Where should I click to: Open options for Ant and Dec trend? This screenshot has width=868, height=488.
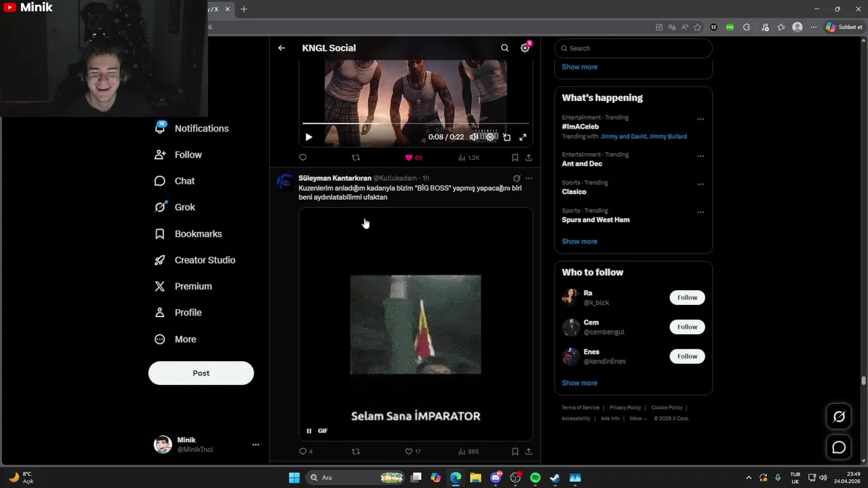pyautogui.click(x=701, y=156)
